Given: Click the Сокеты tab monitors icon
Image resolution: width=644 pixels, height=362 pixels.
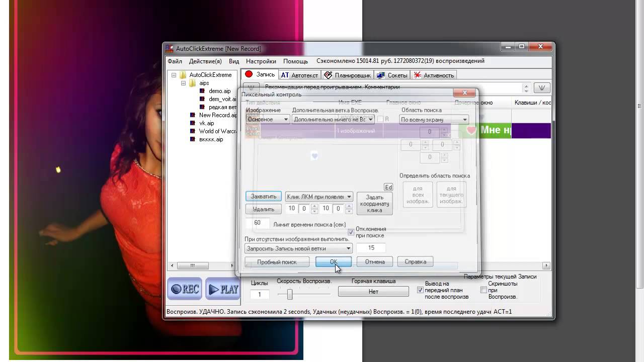Looking at the screenshot, I should (381, 75).
